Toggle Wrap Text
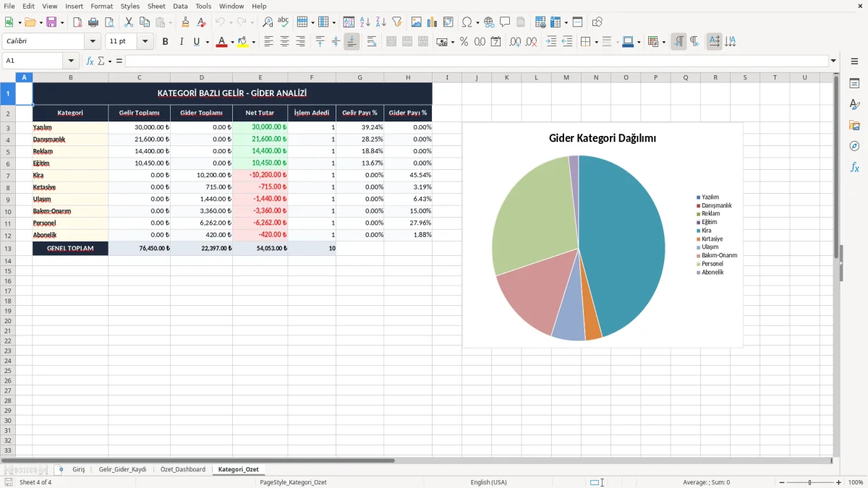 pyautogui.click(x=371, y=42)
